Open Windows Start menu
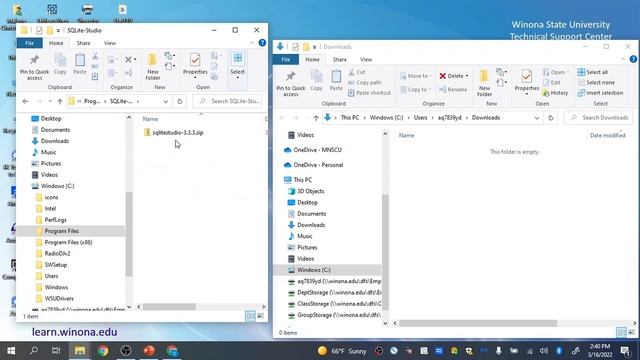 point(11,351)
